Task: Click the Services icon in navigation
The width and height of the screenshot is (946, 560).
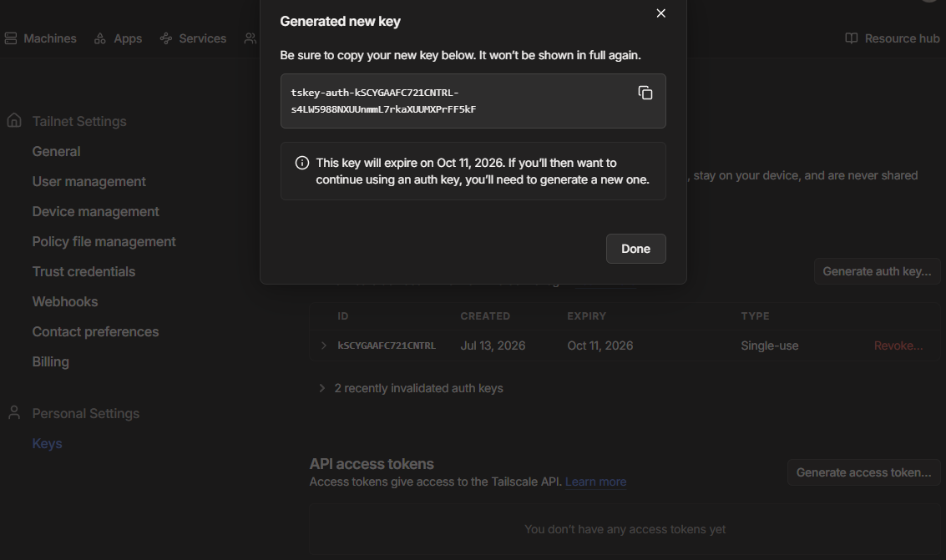Action: [x=166, y=38]
